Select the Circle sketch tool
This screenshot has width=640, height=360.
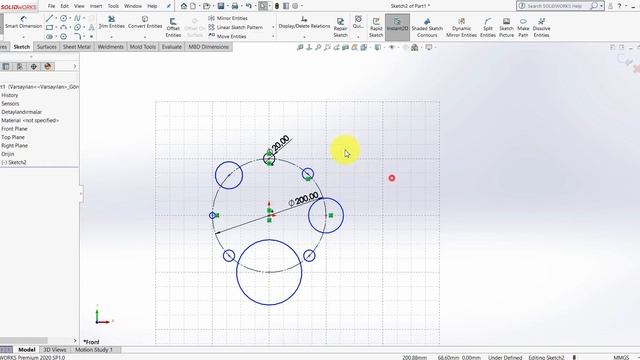pos(63,18)
